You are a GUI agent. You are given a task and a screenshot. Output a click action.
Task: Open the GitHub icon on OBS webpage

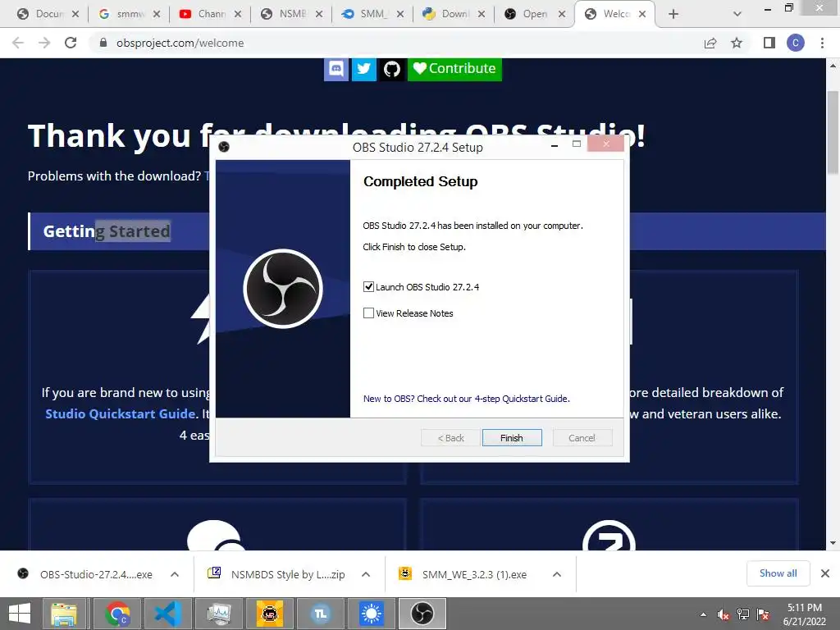(x=391, y=69)
